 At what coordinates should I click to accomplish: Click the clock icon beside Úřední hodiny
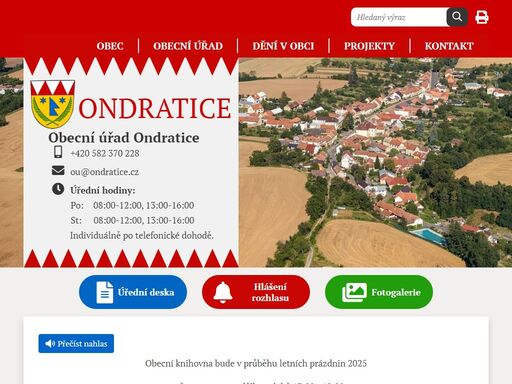click(x=58, y=189)
